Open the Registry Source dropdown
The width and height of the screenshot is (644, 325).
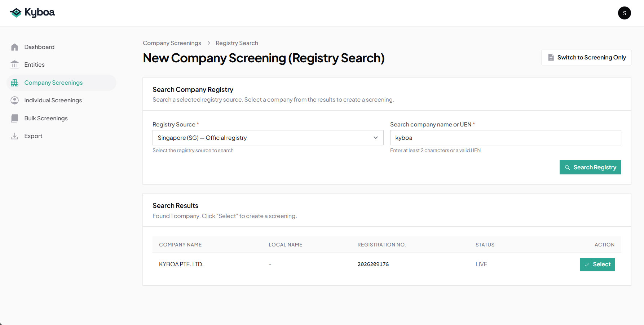pyautogui.click(x=268, y=138)
